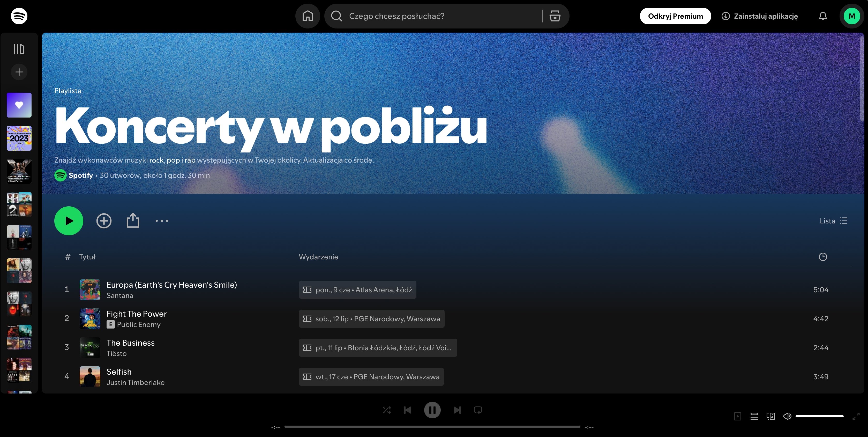Open Spotify owner link under title

(80, 175)
